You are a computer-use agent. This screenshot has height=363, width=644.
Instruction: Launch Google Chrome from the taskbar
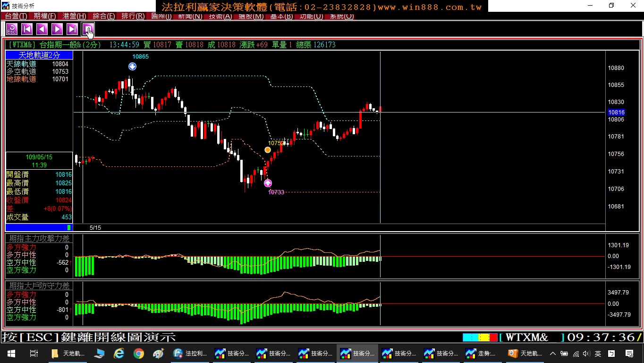click(x=138, y=353)
